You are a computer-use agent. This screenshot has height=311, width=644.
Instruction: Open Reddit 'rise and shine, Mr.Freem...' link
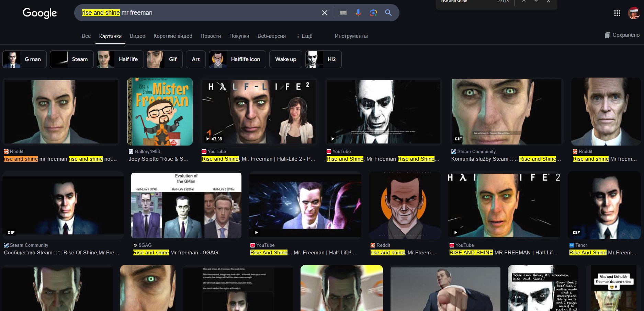tap(403, 253)
